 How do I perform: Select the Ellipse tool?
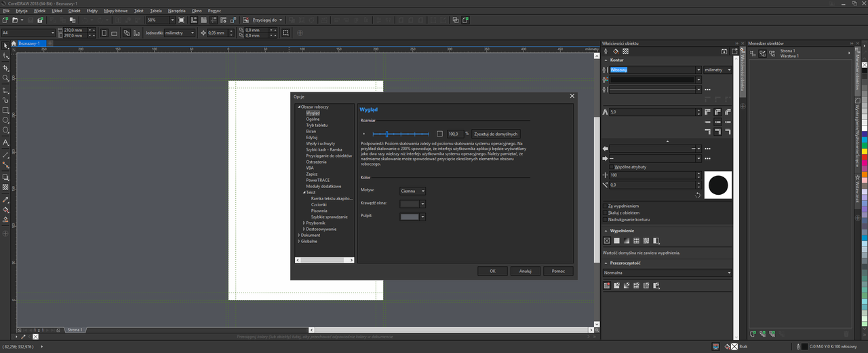(5, 120)
